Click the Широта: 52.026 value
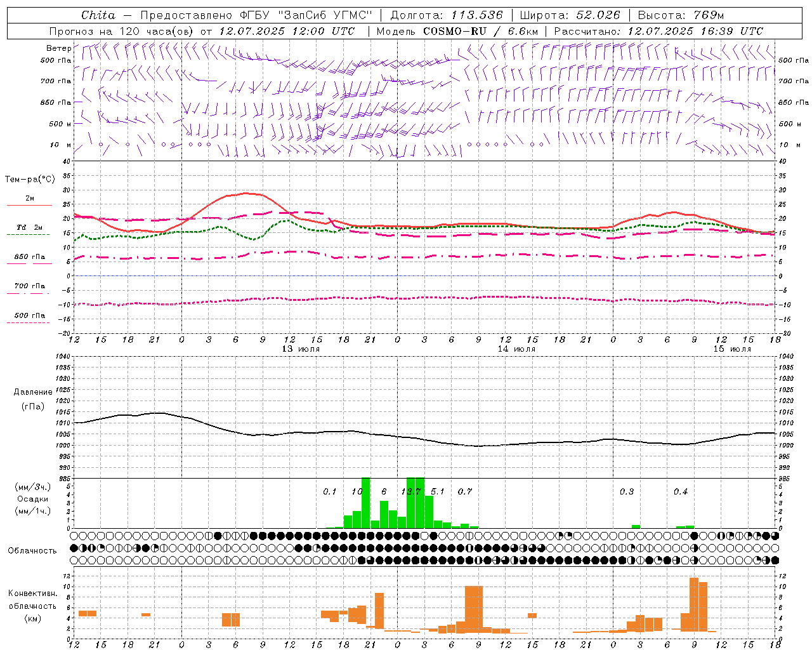 570,15
